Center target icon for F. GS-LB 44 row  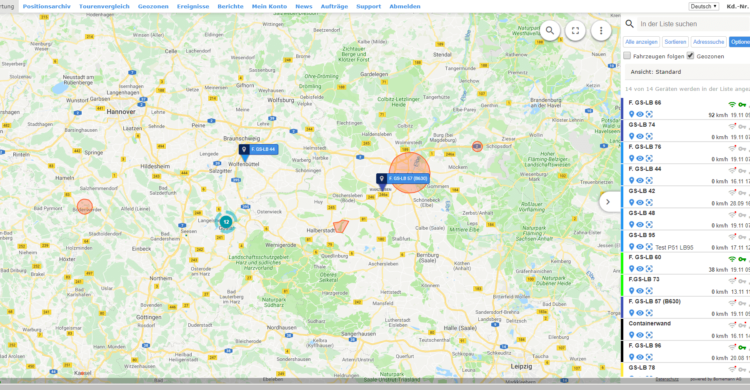(x=649, y=180)
